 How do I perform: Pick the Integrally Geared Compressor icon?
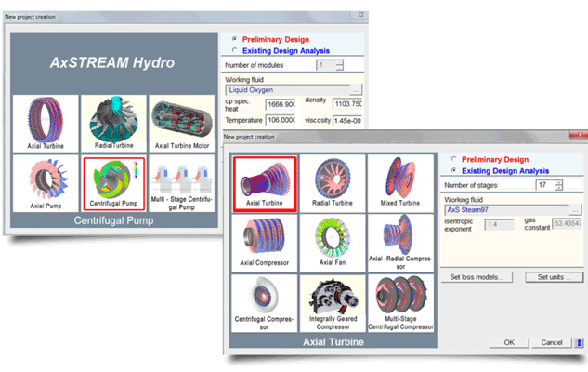click(x=333, y=303)
